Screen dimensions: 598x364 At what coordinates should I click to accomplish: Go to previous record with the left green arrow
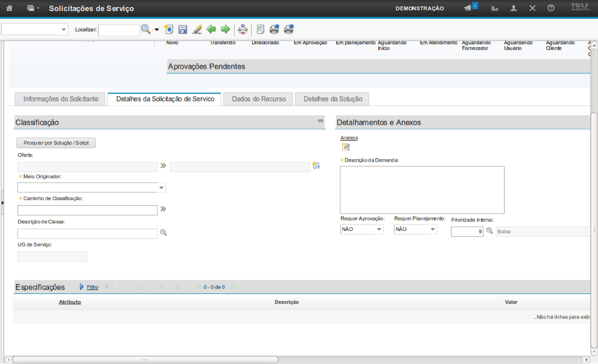tap(211, 29)
